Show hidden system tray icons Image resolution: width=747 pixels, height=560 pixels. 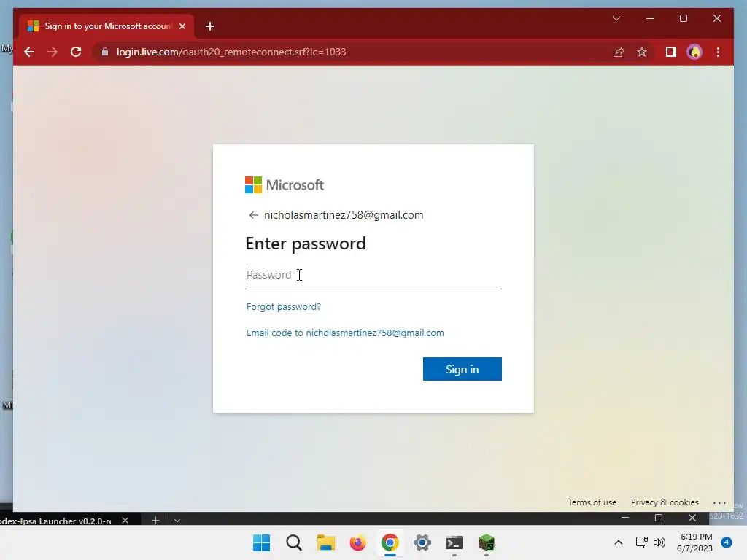tap(619, 542)
